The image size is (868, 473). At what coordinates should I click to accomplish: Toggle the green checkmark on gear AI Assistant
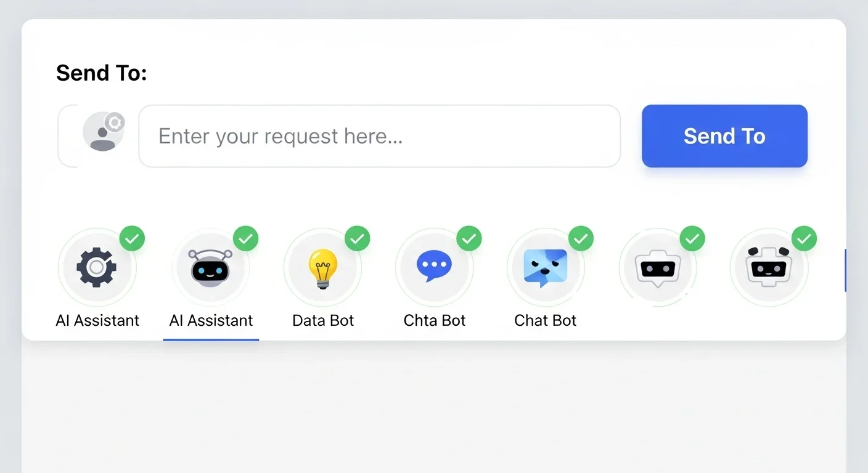point(132,238)
